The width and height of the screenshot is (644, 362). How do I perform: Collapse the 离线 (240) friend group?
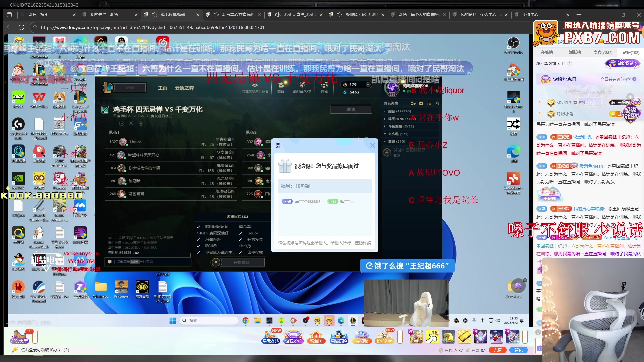tap(385, 141)
